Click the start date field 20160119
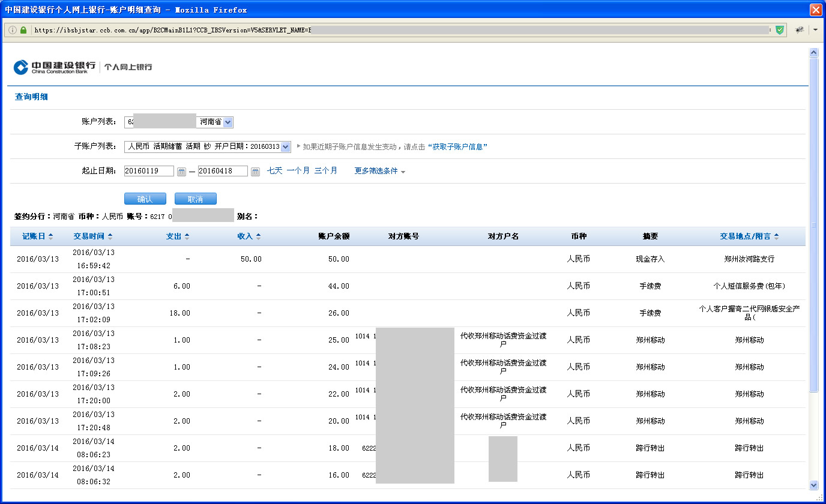 click(149, 171)
